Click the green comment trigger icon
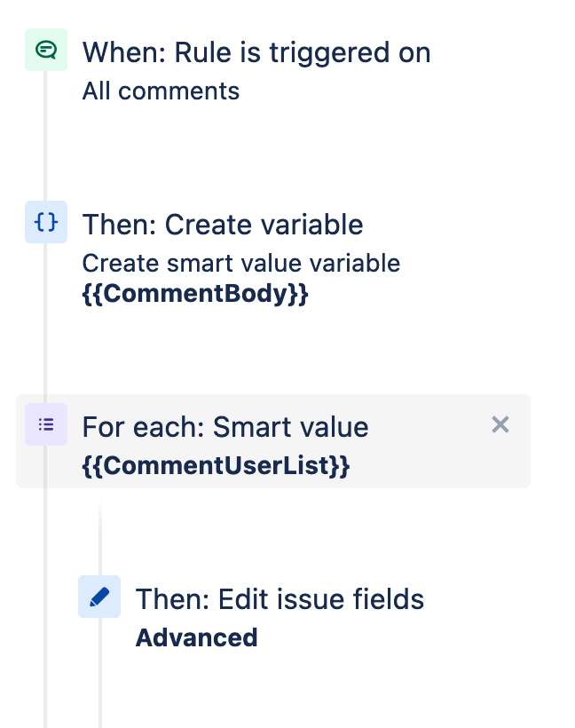 click(x=45, y=51)
